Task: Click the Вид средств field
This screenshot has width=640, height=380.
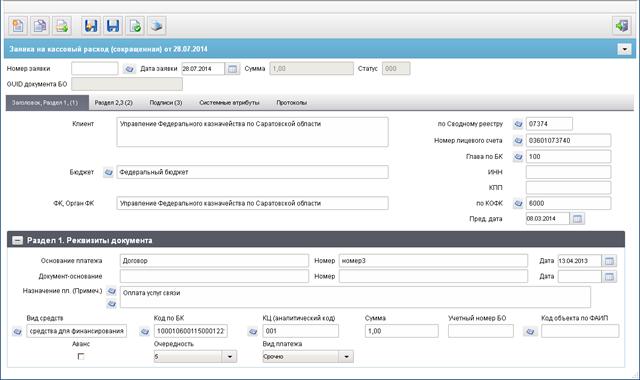Action: tap(77, 331)
